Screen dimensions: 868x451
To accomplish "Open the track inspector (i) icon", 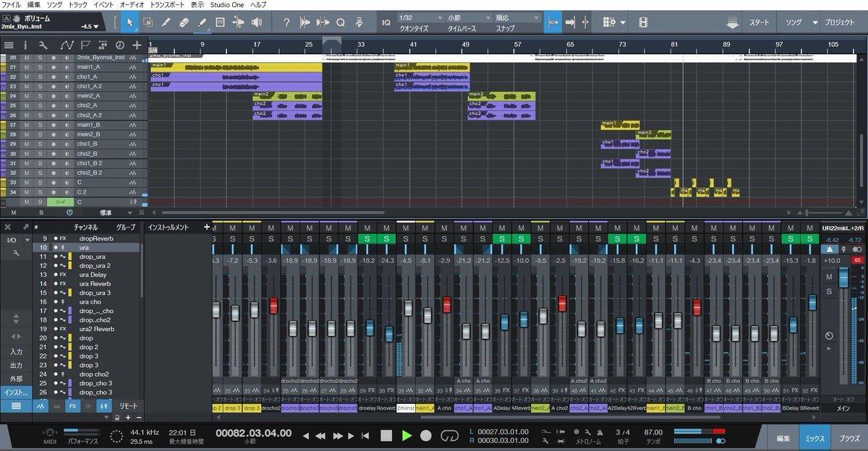I will [25, 45].
